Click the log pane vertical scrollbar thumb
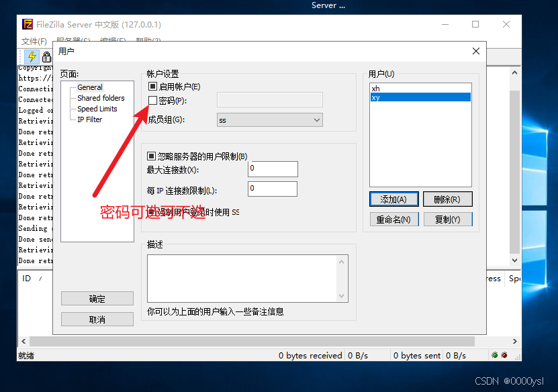 point(514,173)
